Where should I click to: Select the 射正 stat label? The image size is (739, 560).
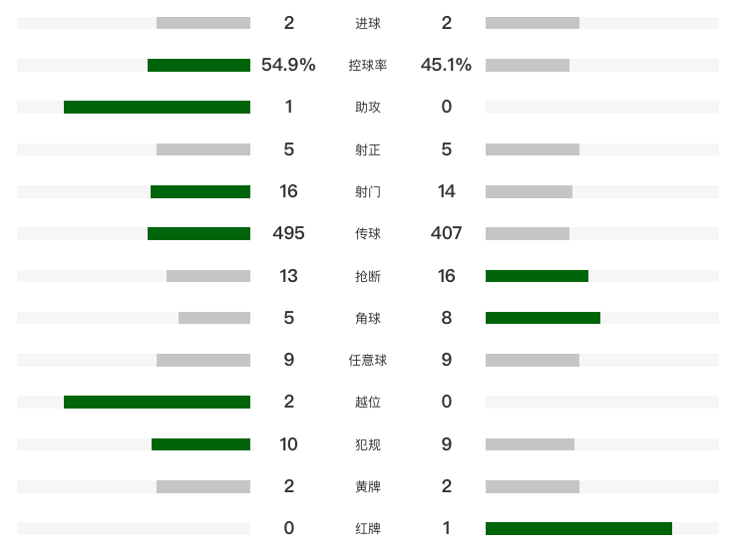click(368, 149)
